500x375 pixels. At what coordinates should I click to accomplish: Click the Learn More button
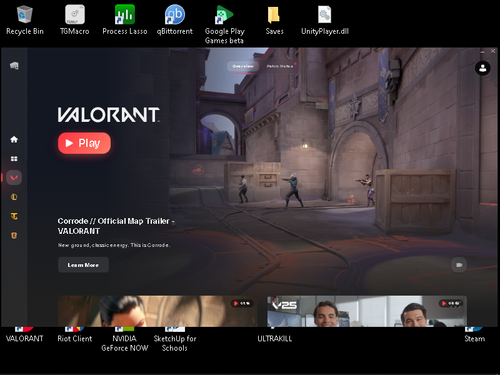pyautogui.click(x=83, y=265)
